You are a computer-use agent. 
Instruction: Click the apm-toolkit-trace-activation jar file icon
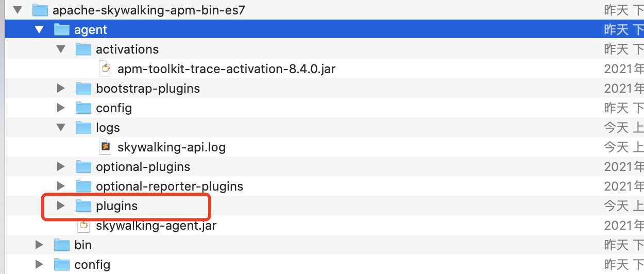[x=105, y=68]
